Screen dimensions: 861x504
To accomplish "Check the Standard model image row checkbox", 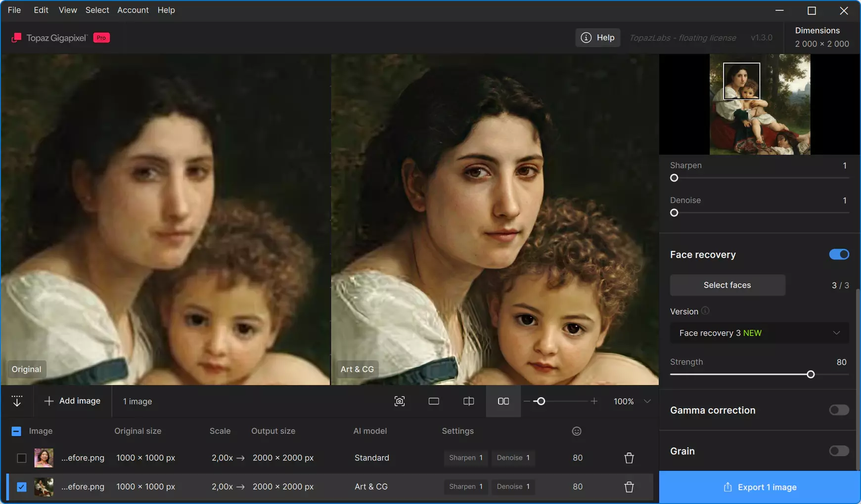I will 21,458.
